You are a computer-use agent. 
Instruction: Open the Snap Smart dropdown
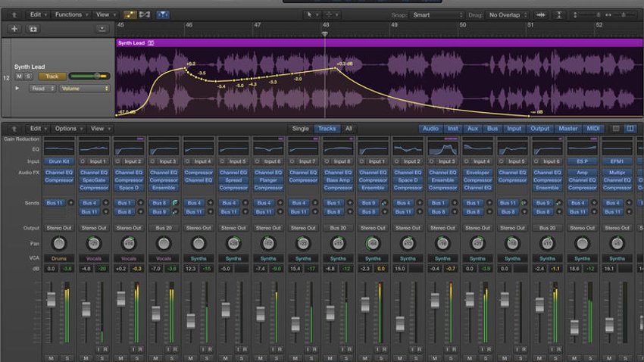(437, 15)
